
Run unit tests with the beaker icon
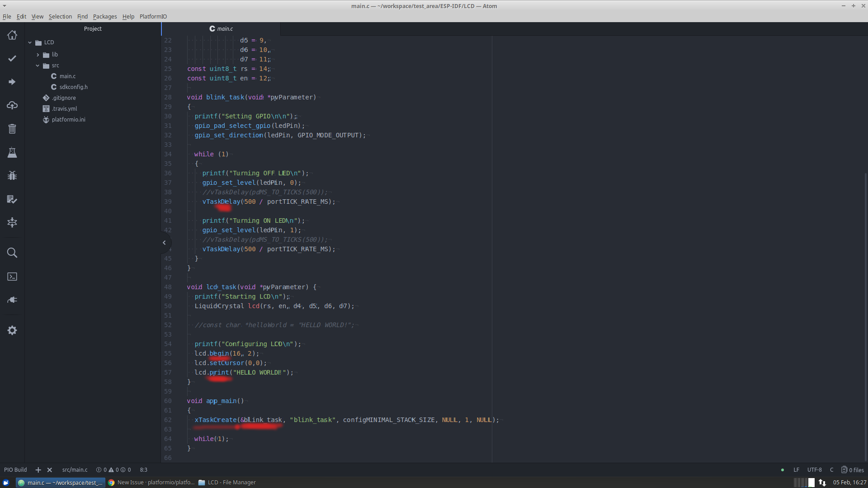[x=12, y=152]
